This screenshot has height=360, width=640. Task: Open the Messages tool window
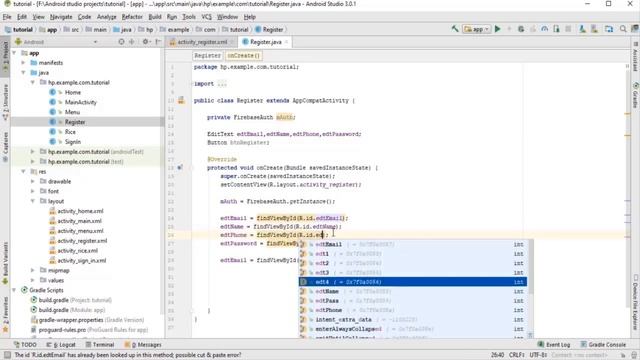tap(143, 344)
